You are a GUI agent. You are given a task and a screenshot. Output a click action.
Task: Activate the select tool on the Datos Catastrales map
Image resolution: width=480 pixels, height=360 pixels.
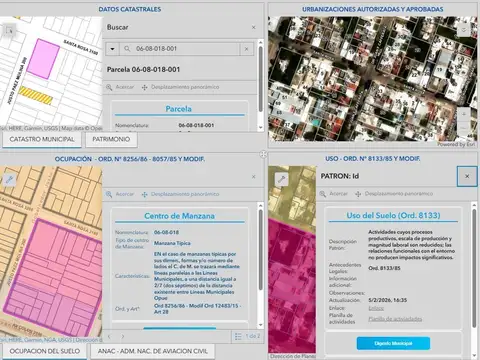pos(9,30)
